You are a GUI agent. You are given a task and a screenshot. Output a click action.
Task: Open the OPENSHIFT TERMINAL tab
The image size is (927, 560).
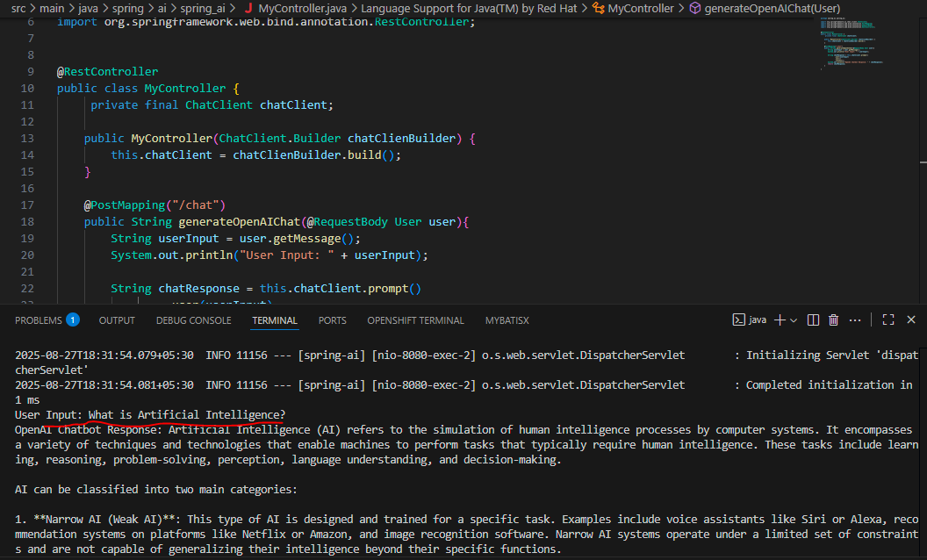(x=415, y=319)
